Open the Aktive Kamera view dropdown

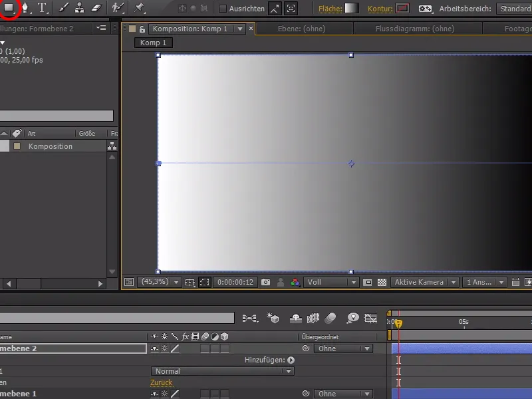[x=424, y=282]
